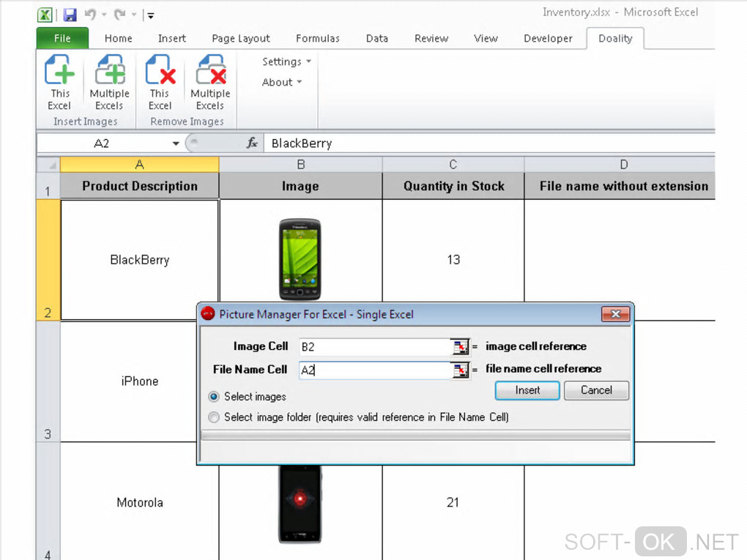Screen dimensions: 747x560
Task: Pick range for Image Cell field
Action: pos(460,347)
